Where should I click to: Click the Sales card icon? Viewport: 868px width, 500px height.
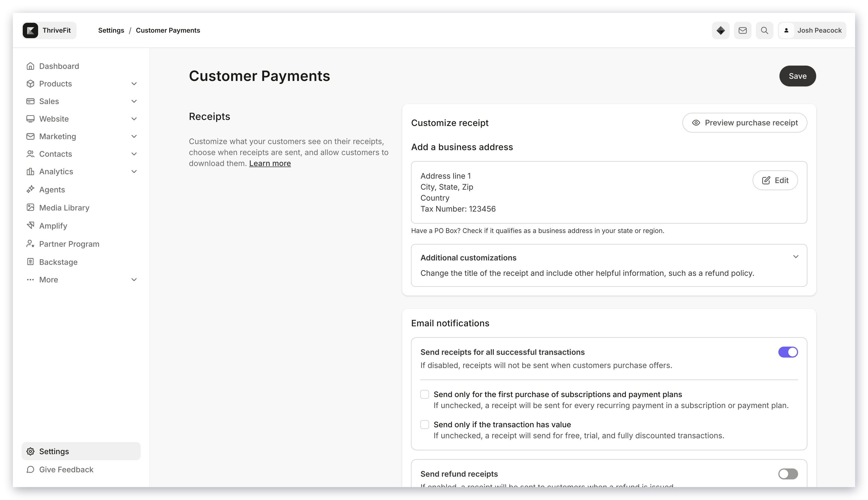click(x=30, y=101)
